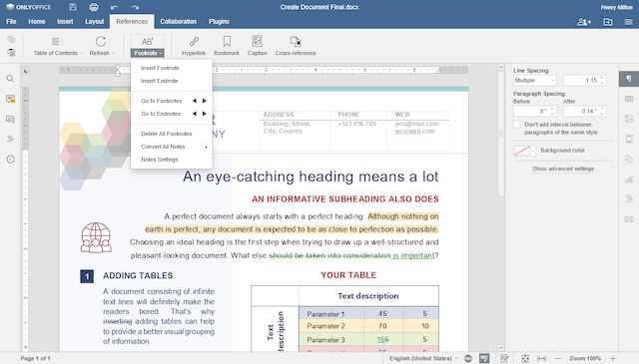The image size is (639, 364).
Task: Click the Refresh table of contents icon
Action: click(x=100, y=42)
